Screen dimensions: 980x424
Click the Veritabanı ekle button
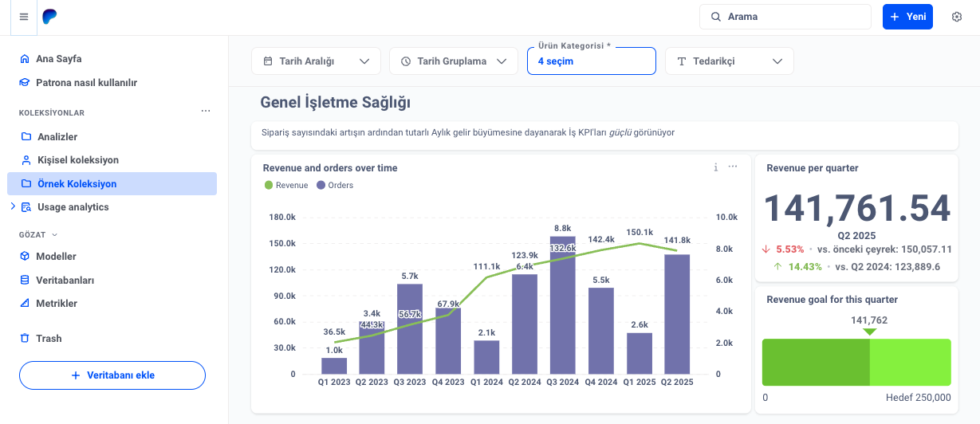click(112, 375)
